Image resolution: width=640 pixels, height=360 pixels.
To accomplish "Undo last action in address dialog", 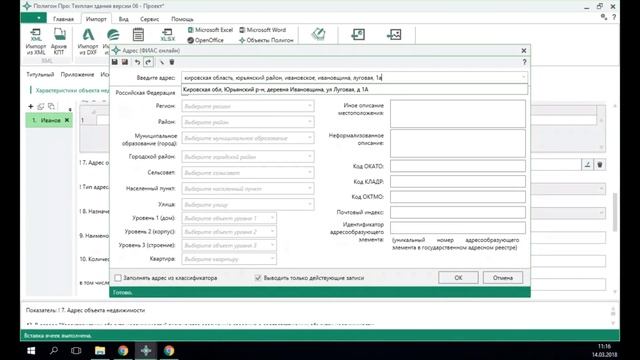I will coord(138,62).
